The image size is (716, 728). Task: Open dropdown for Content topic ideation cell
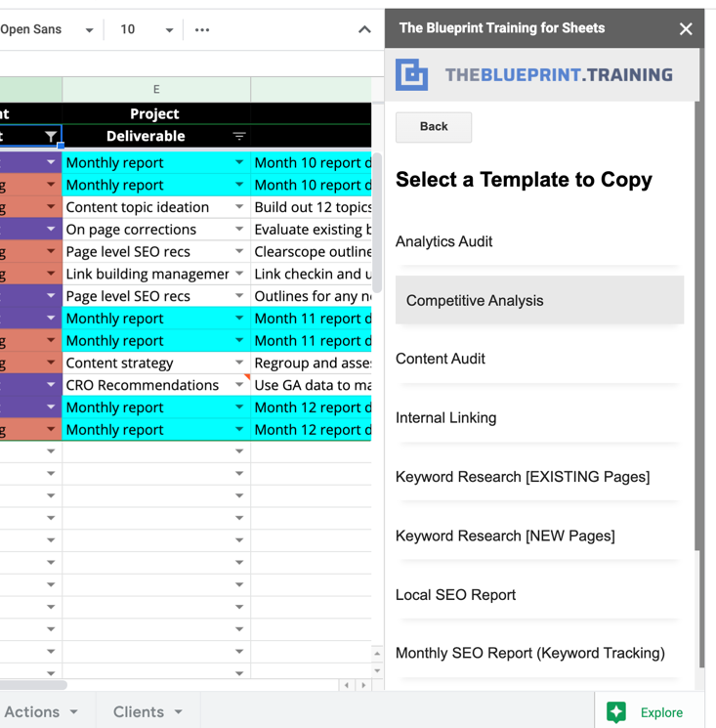pyautogui.click(x=239, y=206)
